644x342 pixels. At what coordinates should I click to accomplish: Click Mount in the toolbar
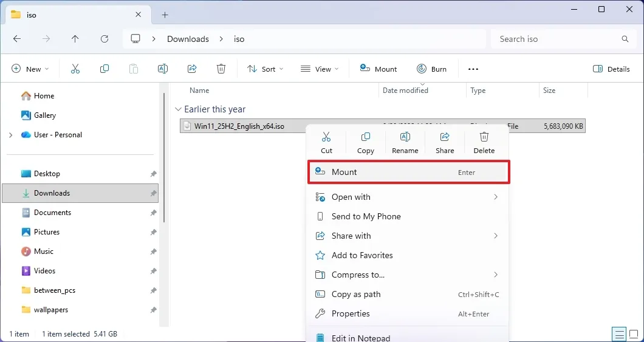[379, 69]
